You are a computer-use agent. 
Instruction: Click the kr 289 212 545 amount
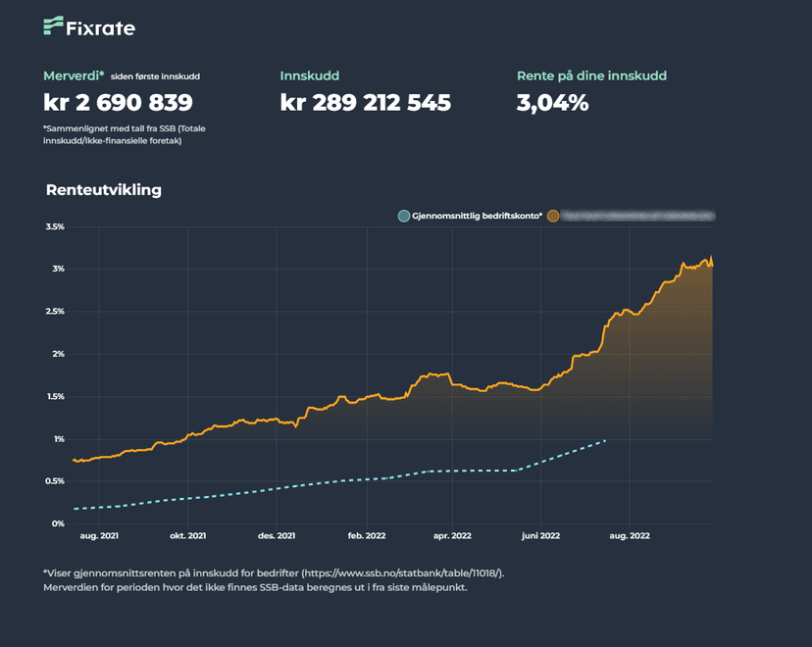pyautogui.click(x=365, y=102)
